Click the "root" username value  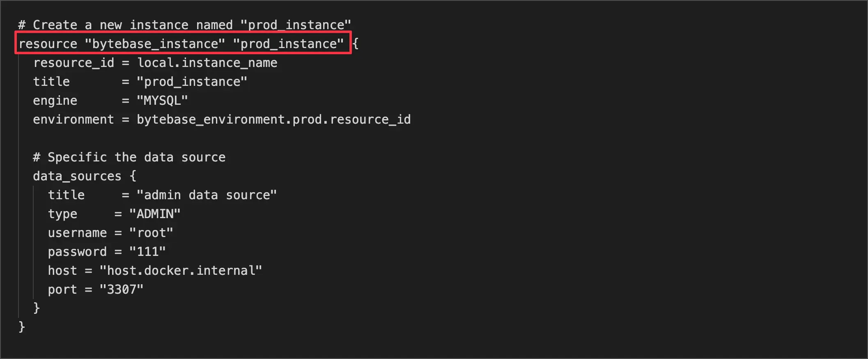(x=151, y=233)
